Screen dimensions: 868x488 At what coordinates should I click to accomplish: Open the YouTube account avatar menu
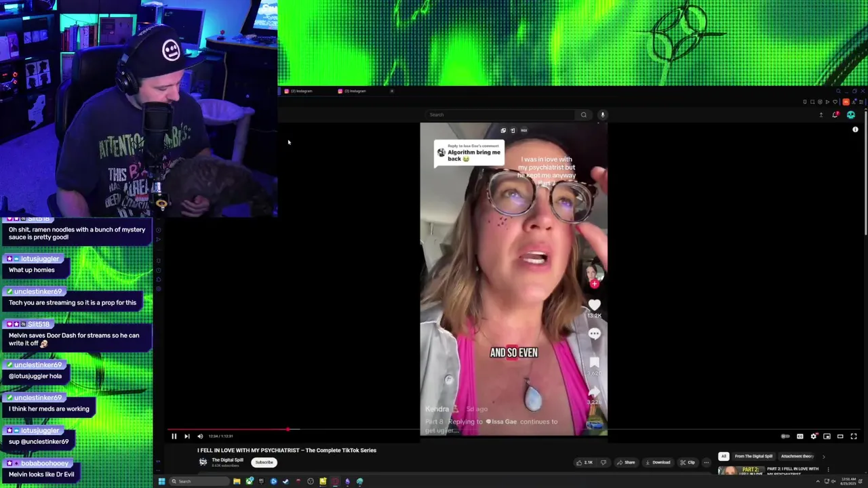tap(851, 115)
